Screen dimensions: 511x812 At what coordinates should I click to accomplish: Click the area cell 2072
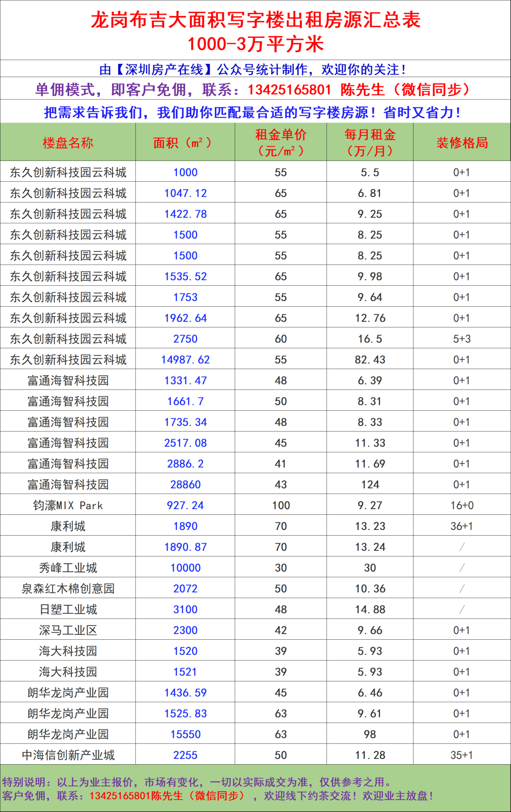pyautogui.click(x=185, y=589)
